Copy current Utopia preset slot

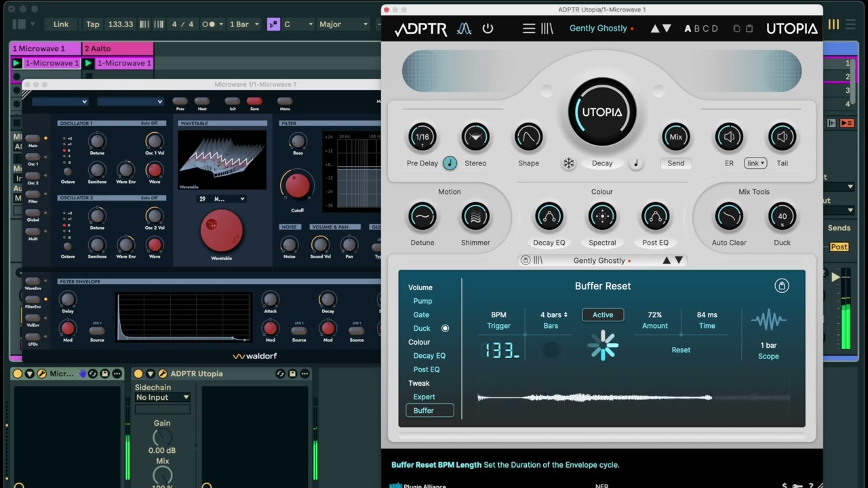coord(736,28)
